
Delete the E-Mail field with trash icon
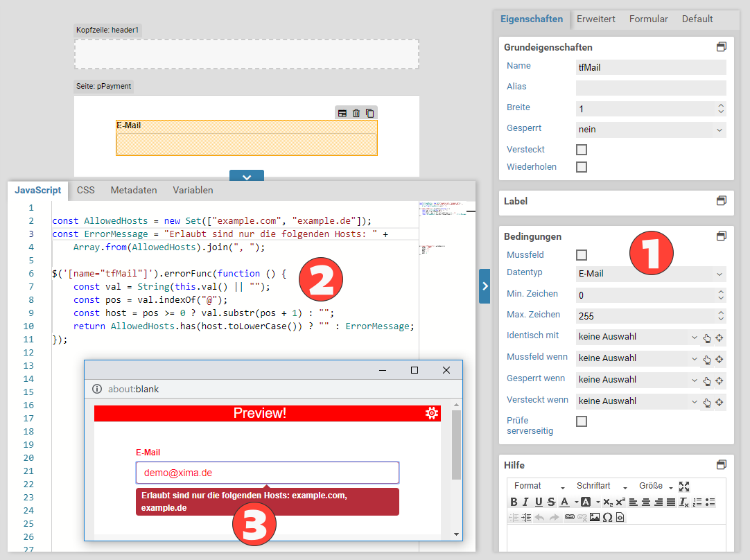[x=356, y=113]
